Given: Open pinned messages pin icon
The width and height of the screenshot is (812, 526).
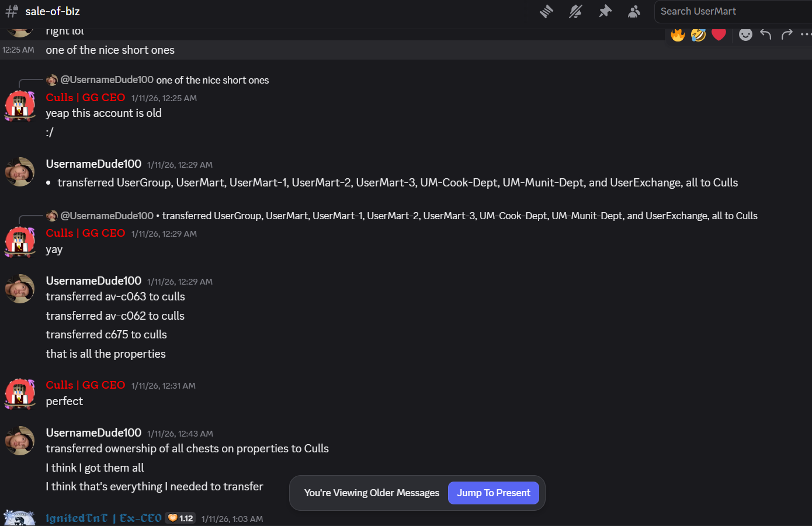Looking at the screenshot, I should coord(605,11).
